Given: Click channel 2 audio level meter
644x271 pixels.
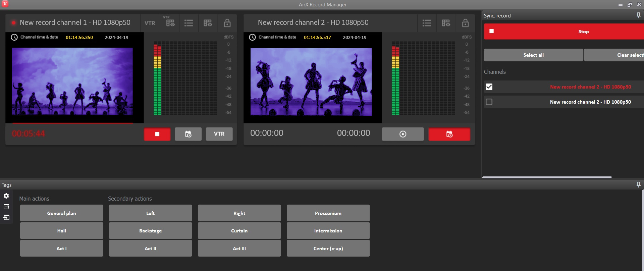Looking at the screenshot, I should click(x=423, y=78).
